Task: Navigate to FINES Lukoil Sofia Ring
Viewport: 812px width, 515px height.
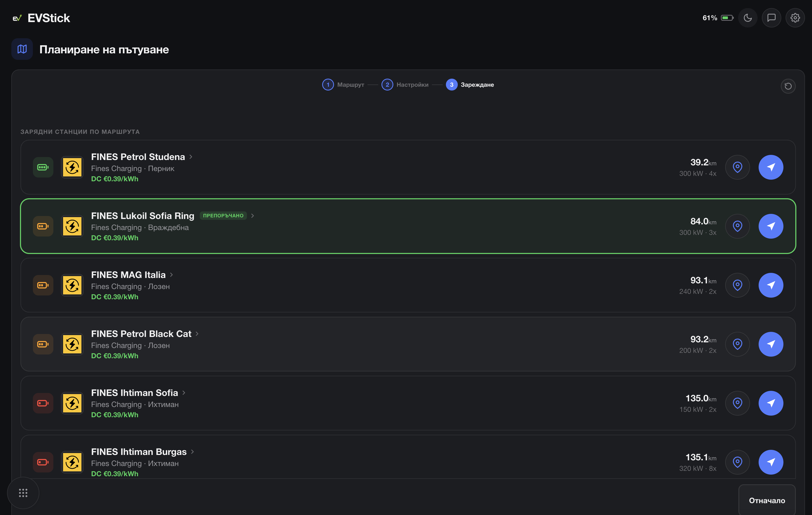Action: 771,226
